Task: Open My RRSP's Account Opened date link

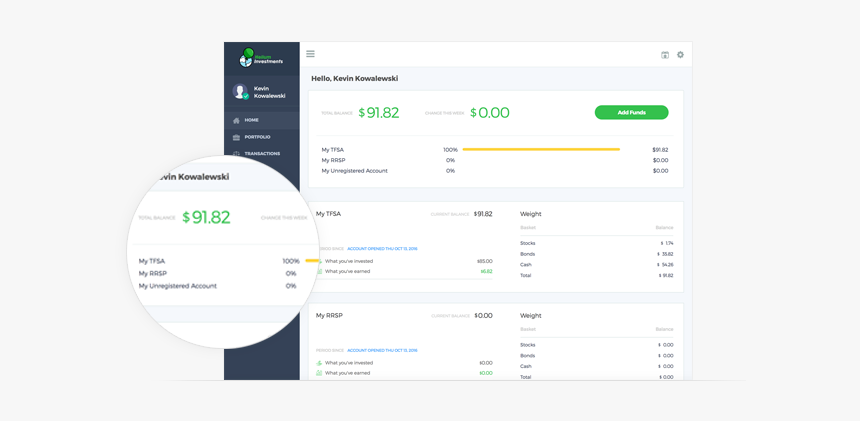Action: point(382,350)
